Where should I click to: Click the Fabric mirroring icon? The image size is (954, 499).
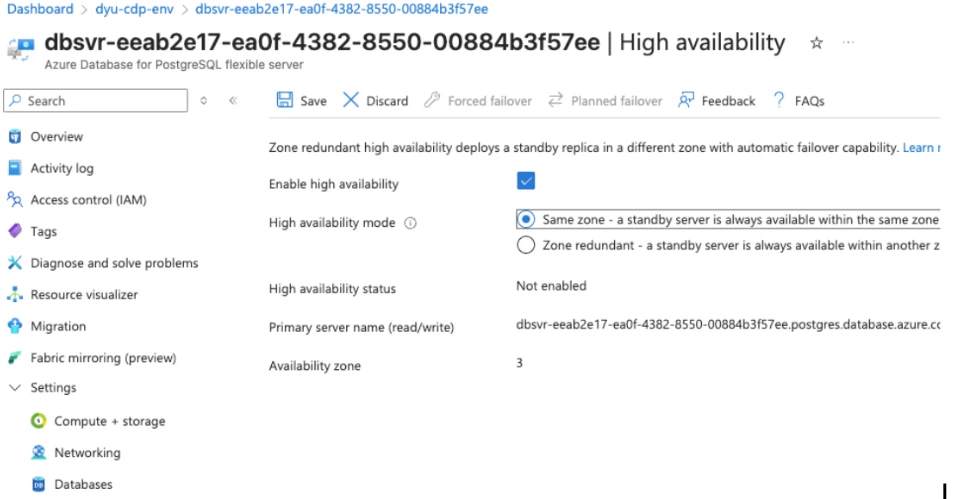(15, 358)
